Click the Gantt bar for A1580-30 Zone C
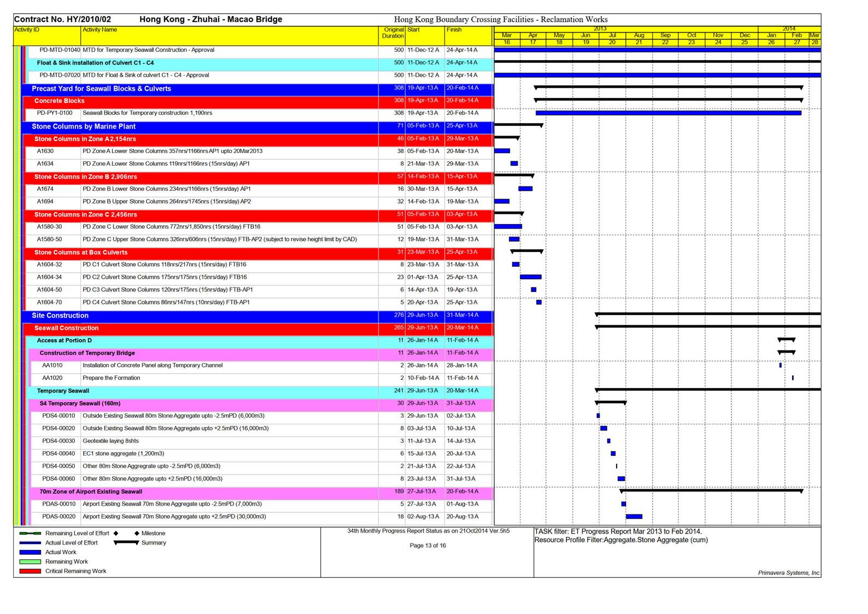868x614 pixels. 508,226
